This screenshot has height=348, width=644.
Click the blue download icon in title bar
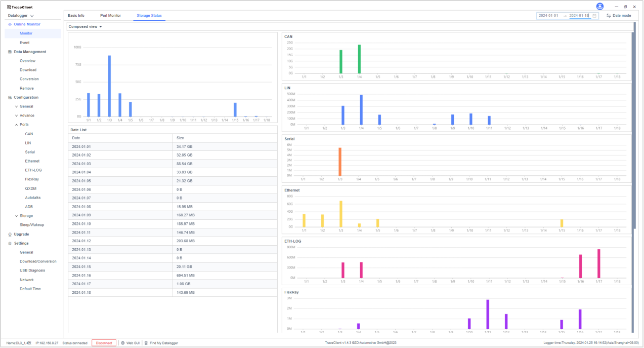click(600, 7)
